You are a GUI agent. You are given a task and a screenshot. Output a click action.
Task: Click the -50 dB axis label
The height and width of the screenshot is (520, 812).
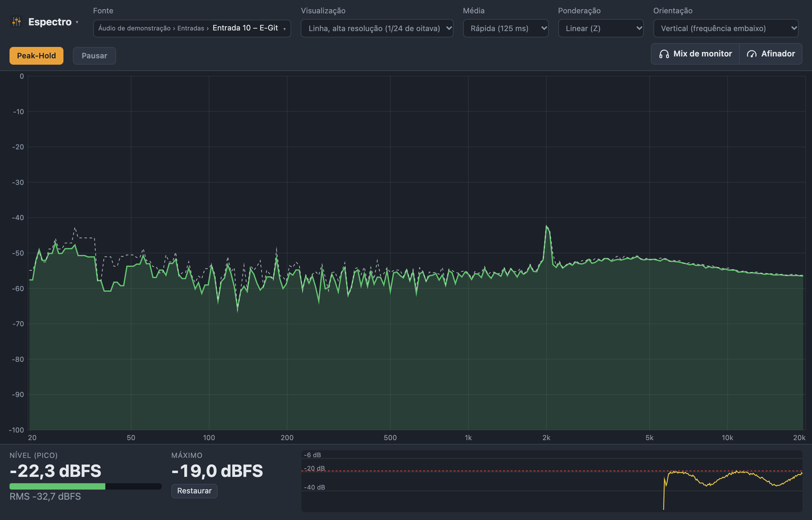tap(18, 253)
